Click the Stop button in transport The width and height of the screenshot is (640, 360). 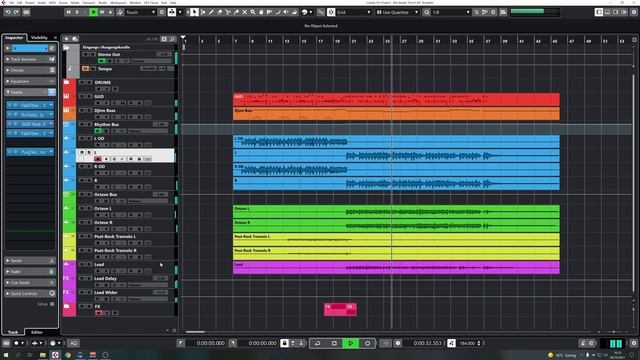(334, 343)
